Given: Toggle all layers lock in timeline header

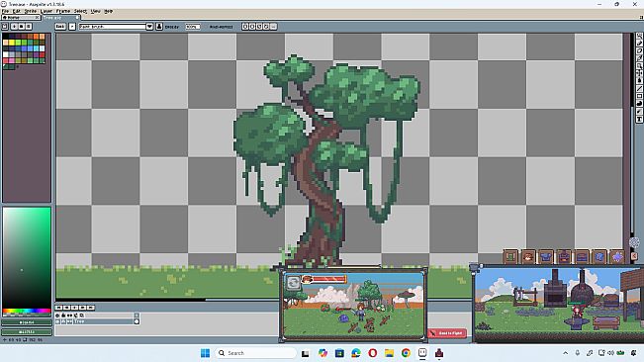Looking at the screenshot, I should point(63,316).
